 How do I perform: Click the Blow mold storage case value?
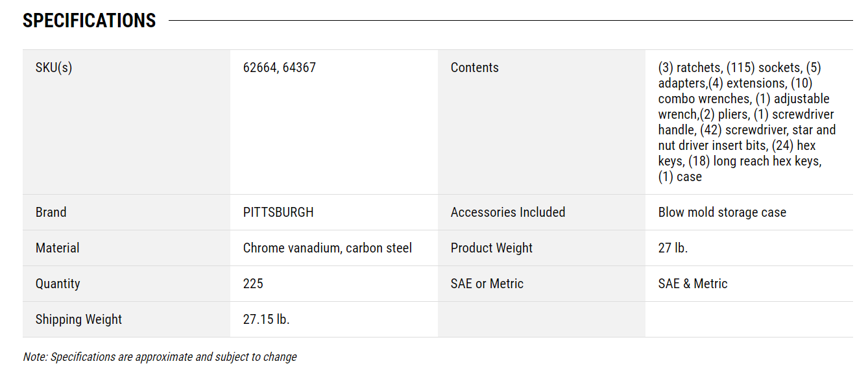722,212
